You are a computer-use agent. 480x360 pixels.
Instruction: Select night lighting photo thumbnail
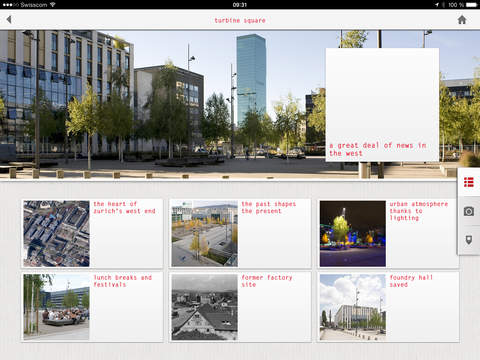(x=353, y=233)
